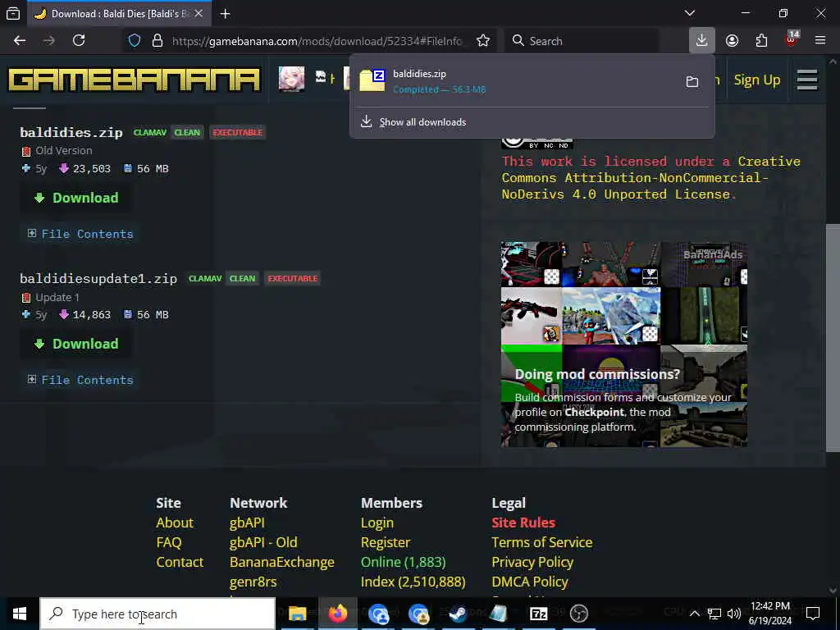Open the Firefox application hamburger menu
Image resolution: width=840 pixels, height=630 pixels.
(x=820, y=41)
